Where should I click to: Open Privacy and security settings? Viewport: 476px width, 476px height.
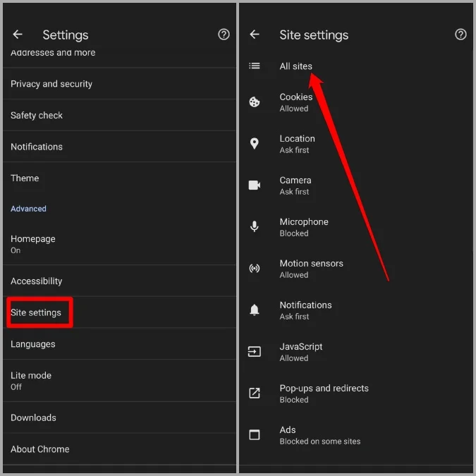[51, 84]
